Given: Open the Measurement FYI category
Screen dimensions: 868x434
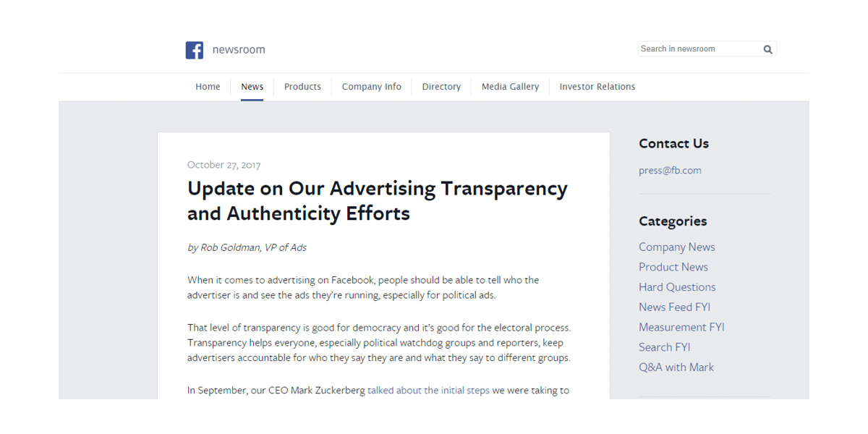Looking at the screenshot, I should pyautogui.click(x=681, y=327).
